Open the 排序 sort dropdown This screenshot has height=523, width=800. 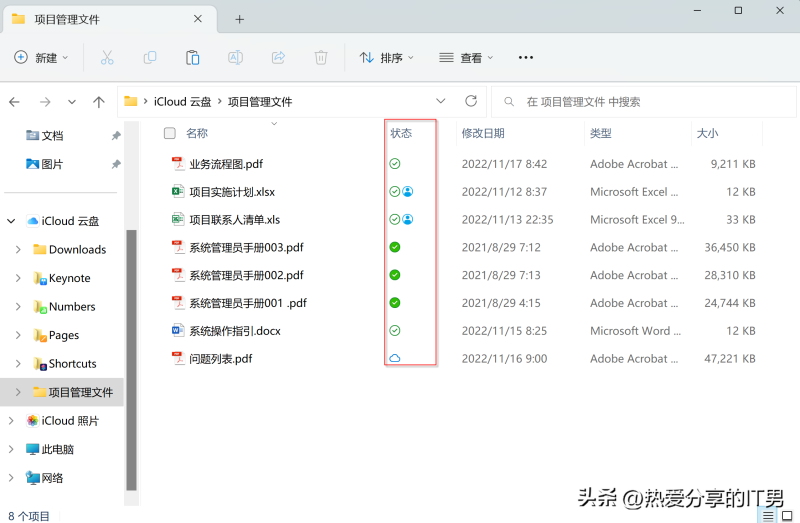click(386, 58)
